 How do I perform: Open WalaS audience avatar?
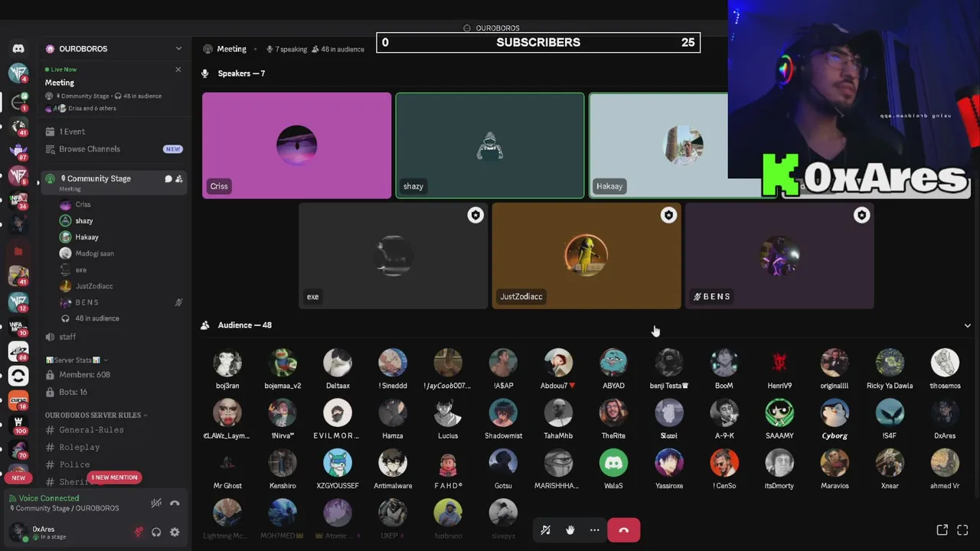613,463
